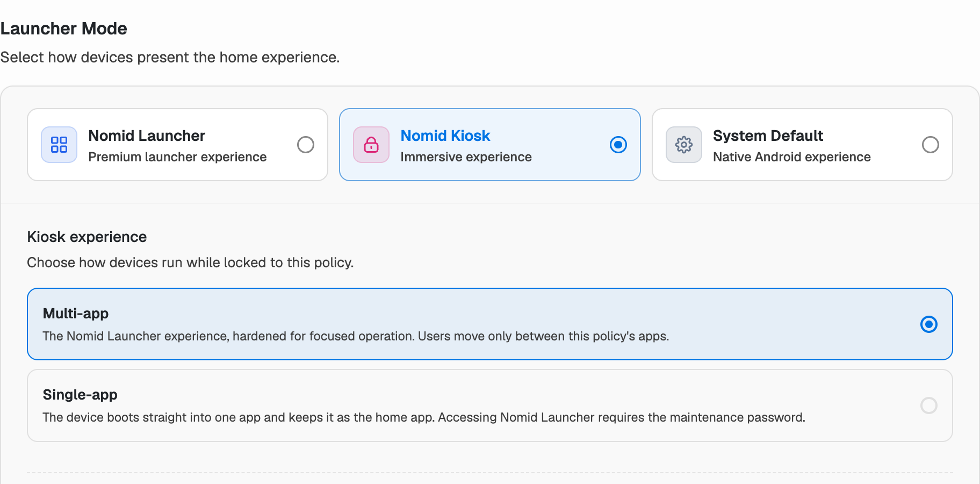Screen dimensions: 980x484
Task: Click the Multi-app description about hardened Launcher experience
Action: click(x=356, y=336)
